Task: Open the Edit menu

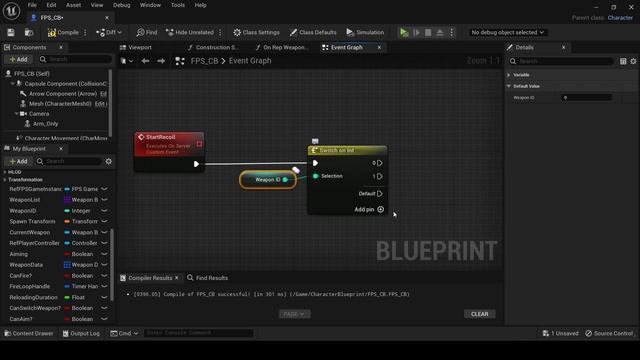Action: 51,5
